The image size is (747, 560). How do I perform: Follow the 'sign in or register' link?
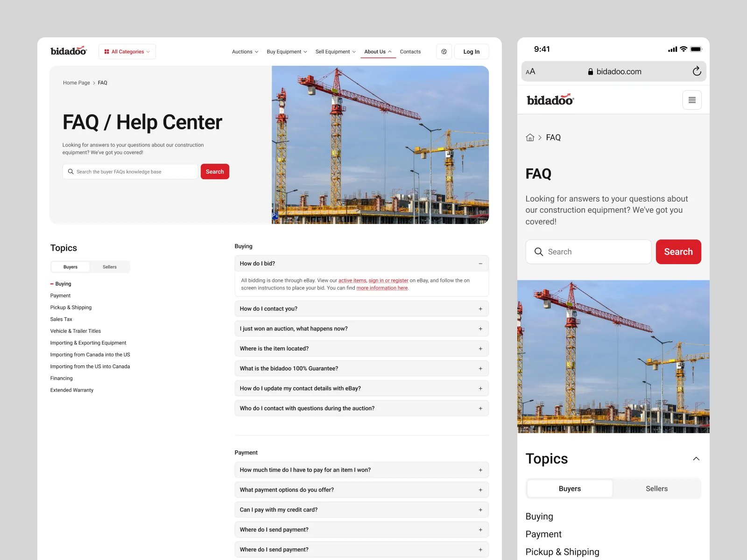click(x=388, y=280)
